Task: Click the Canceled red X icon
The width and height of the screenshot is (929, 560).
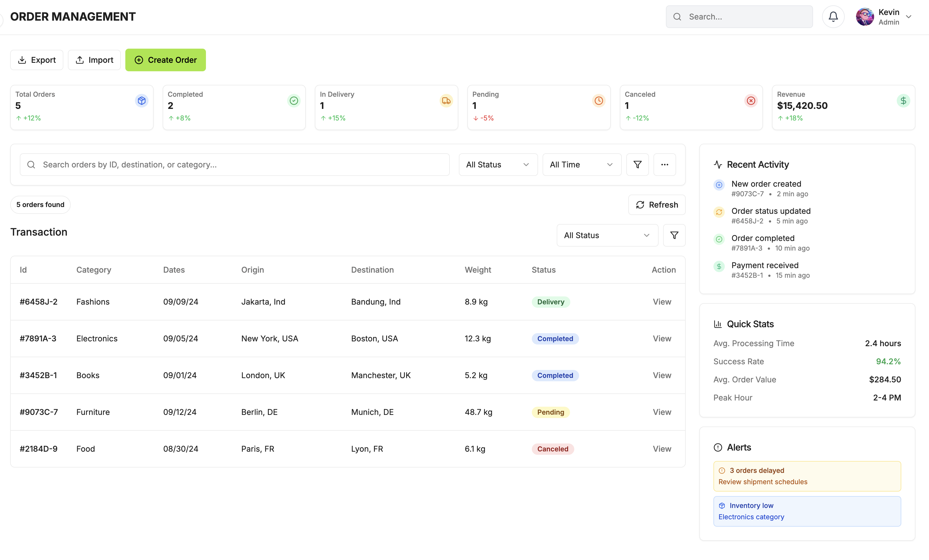Action: click(751, 101)
